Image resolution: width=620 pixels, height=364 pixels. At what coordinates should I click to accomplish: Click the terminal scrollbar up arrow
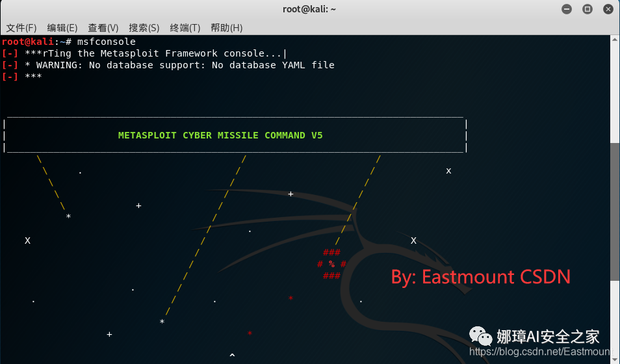tap(615, 39)
